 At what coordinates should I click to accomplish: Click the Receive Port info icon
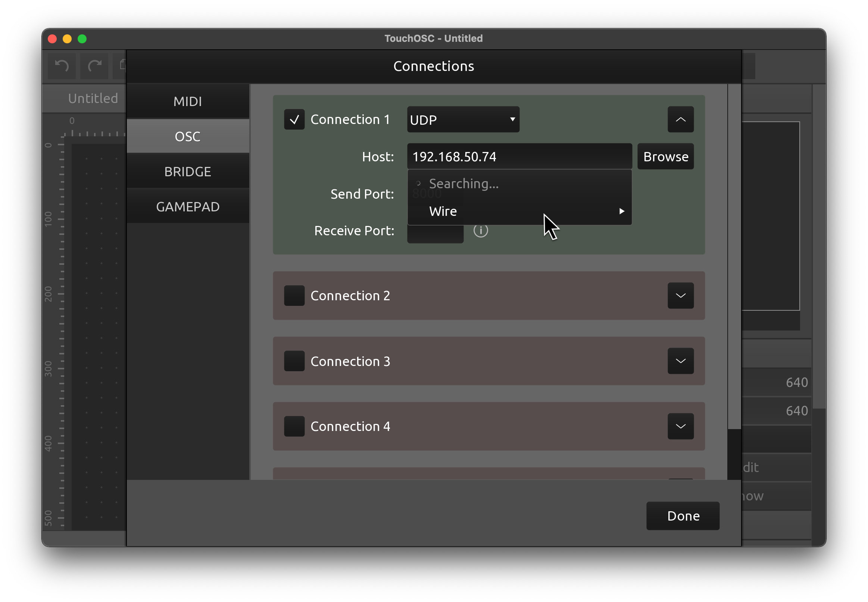(481, 230)
